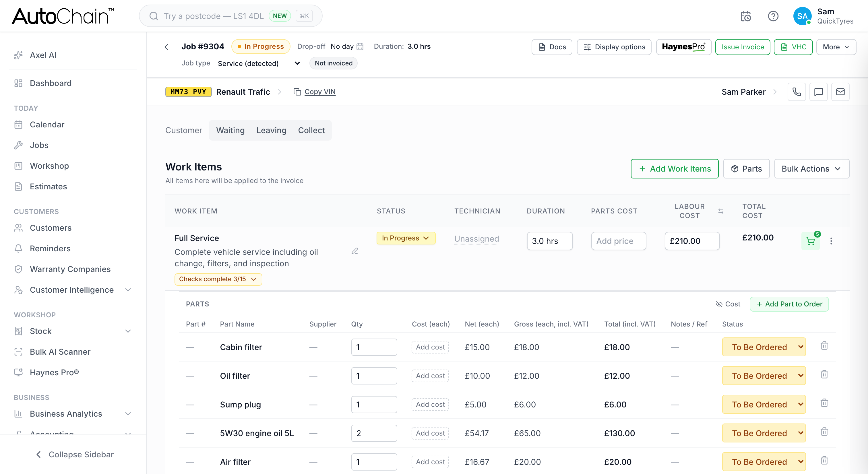Screen dimensions: 868x474
Task: Click the Issue Invoice button
Action: coord(743,47)
